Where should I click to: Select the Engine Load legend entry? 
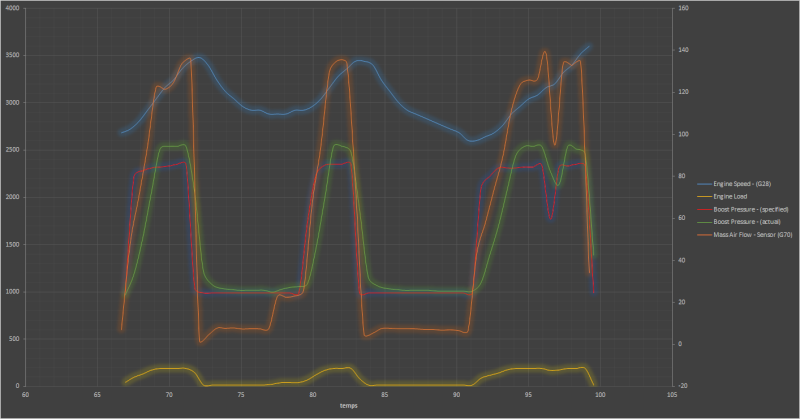(734, 197)
